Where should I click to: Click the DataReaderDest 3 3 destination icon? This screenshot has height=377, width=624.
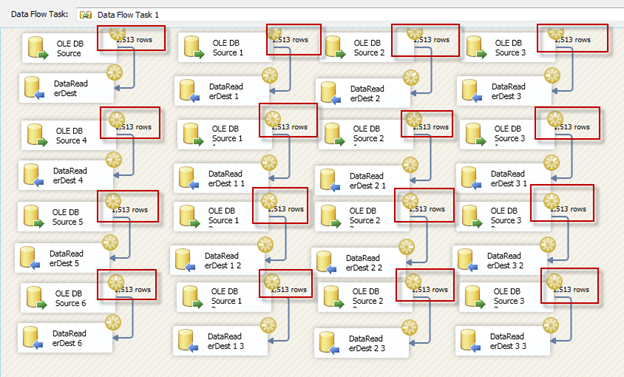tap(470, 341)
